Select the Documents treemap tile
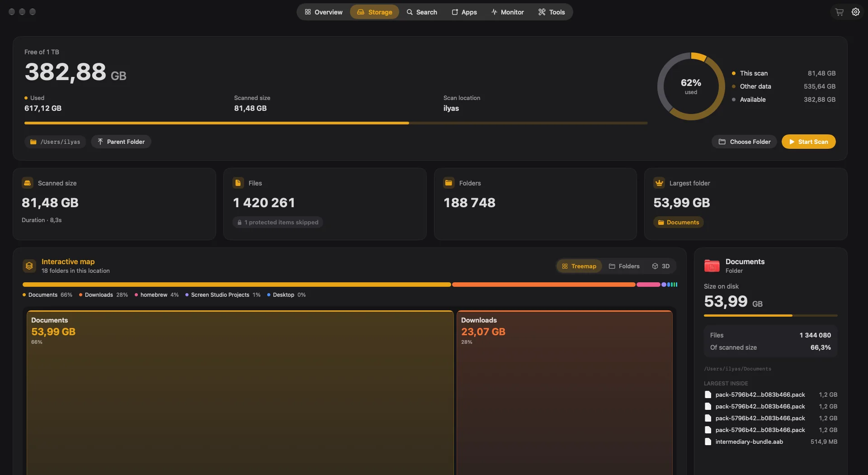The height and width of the screenshot is (475, 868). coord(240,392)
